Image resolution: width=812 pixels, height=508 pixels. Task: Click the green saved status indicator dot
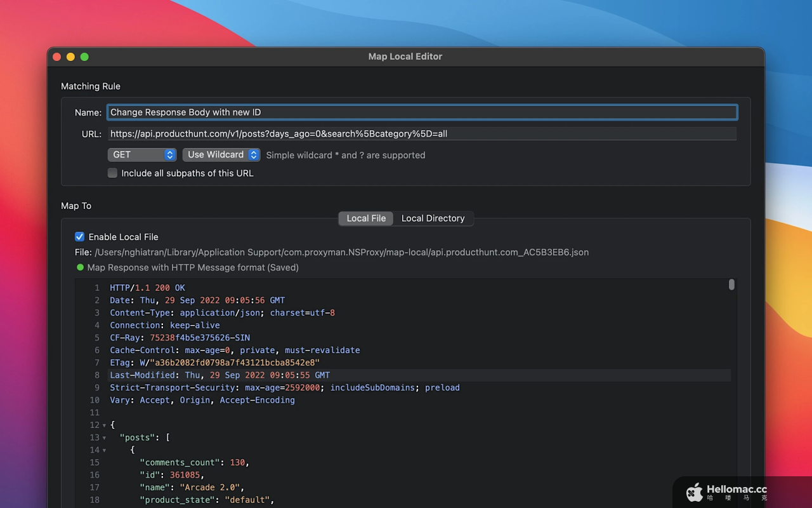(x=80, y=267)
